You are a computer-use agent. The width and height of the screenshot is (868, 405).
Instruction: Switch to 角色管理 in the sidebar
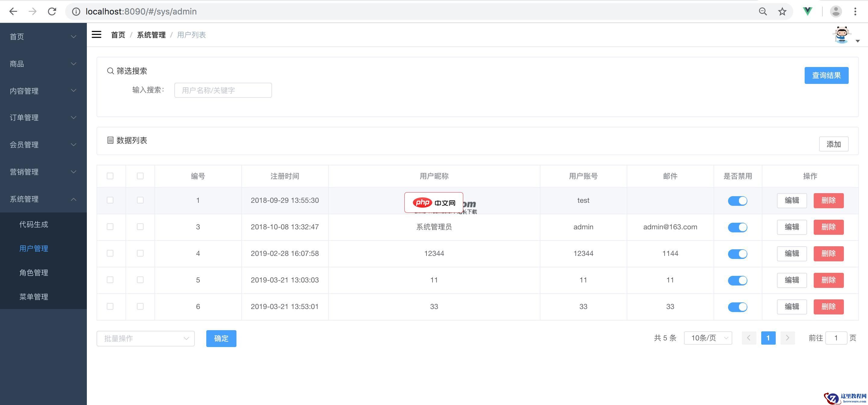pos(34,273)
